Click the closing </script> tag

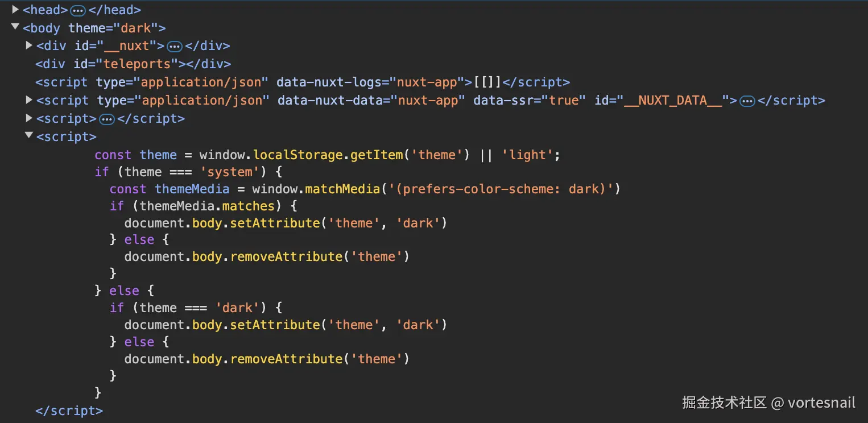tap(69, 410)
